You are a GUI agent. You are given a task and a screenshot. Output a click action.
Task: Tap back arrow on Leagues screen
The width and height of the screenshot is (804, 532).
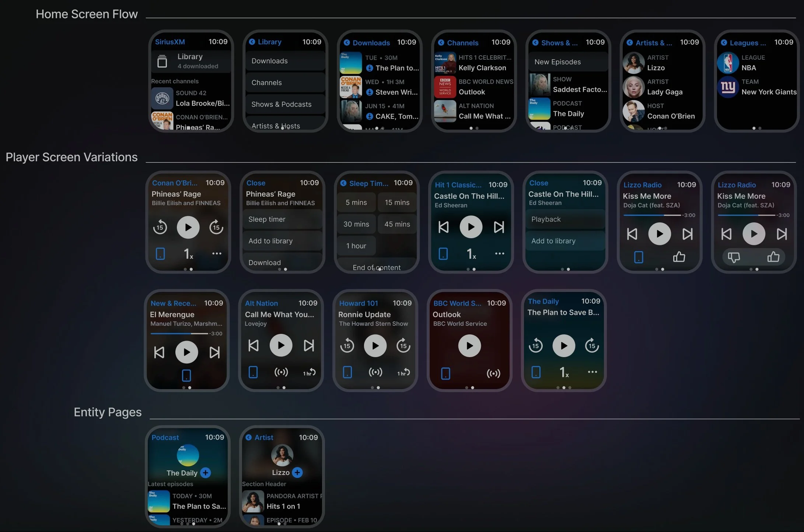724,43
